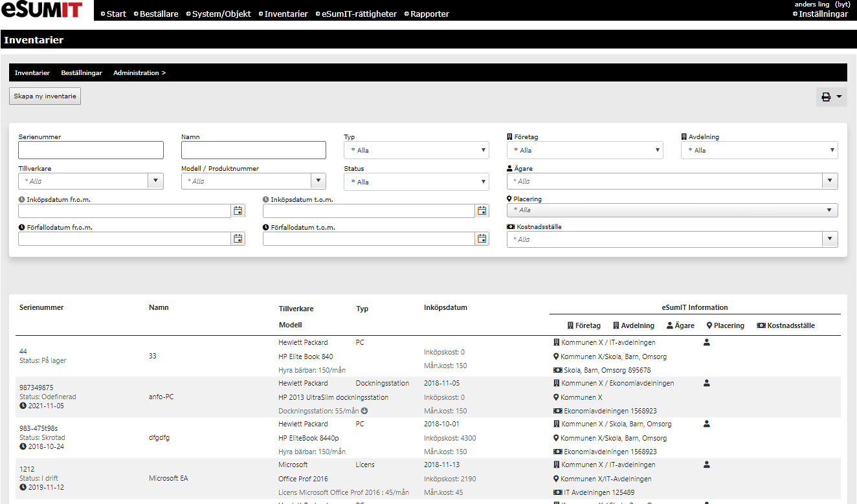The height and width of the screenshot is (504, 857).
Task: Click the Förfallodatum t.o.m. date field
Action: (x=369, y=239)
